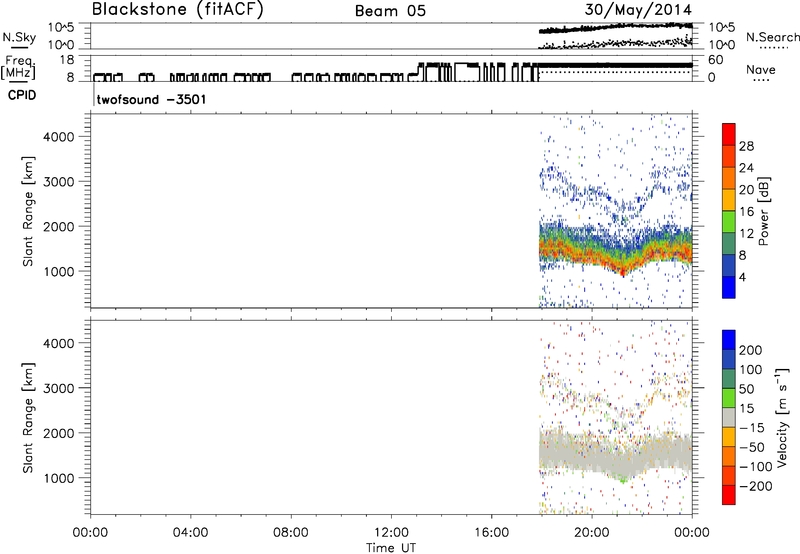Screen dimensions: 800x554
Task: Click the red swatch of the Velocity colorbar
Action: (x=729, y=495)
